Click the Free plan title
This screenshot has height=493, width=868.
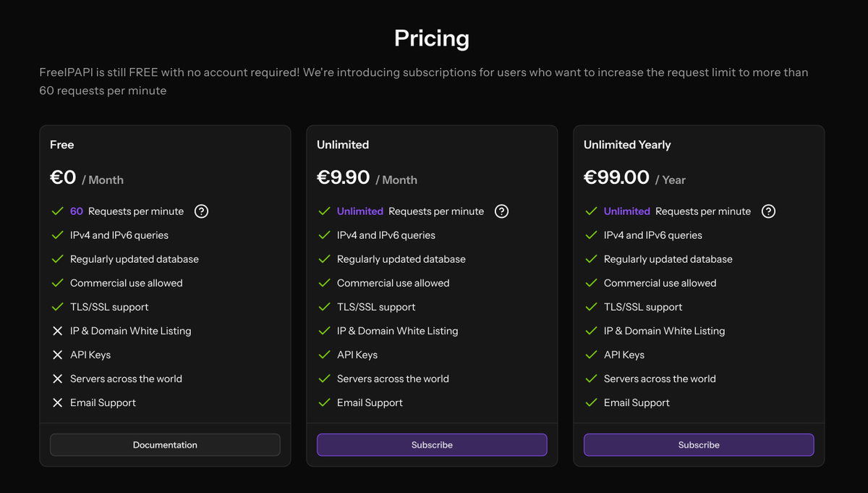(62, 145)
